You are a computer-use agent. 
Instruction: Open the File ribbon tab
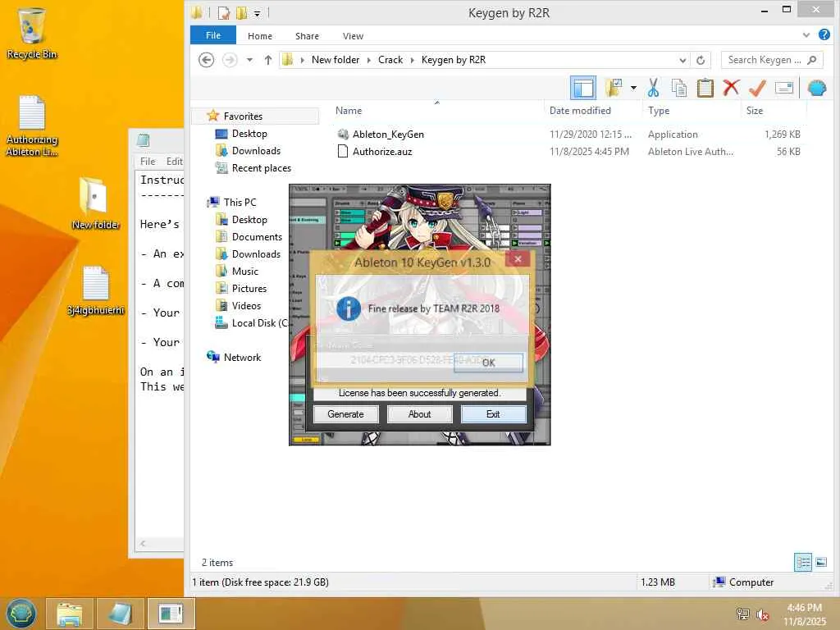coord(213,35)
